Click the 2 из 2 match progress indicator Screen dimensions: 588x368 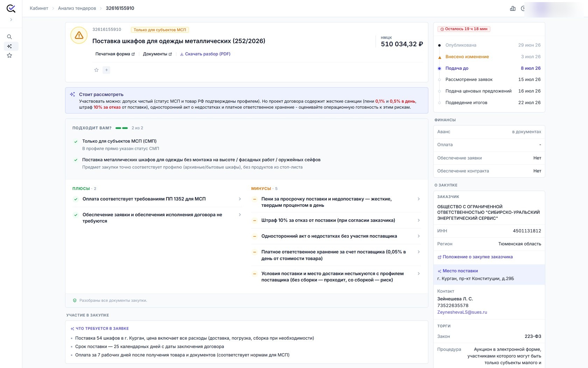pos(129,128)
